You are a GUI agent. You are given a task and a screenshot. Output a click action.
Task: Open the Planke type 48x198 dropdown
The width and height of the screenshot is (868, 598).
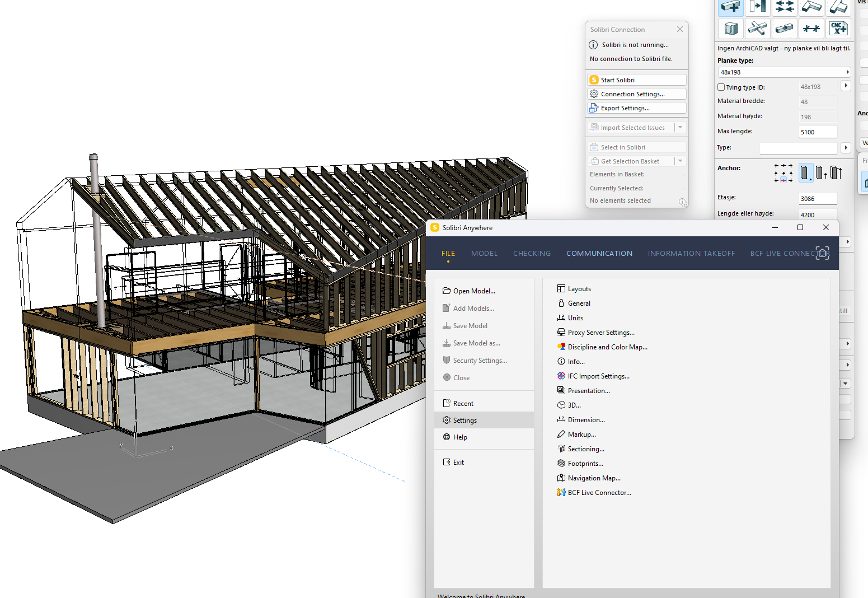click(x=783, y=72)
